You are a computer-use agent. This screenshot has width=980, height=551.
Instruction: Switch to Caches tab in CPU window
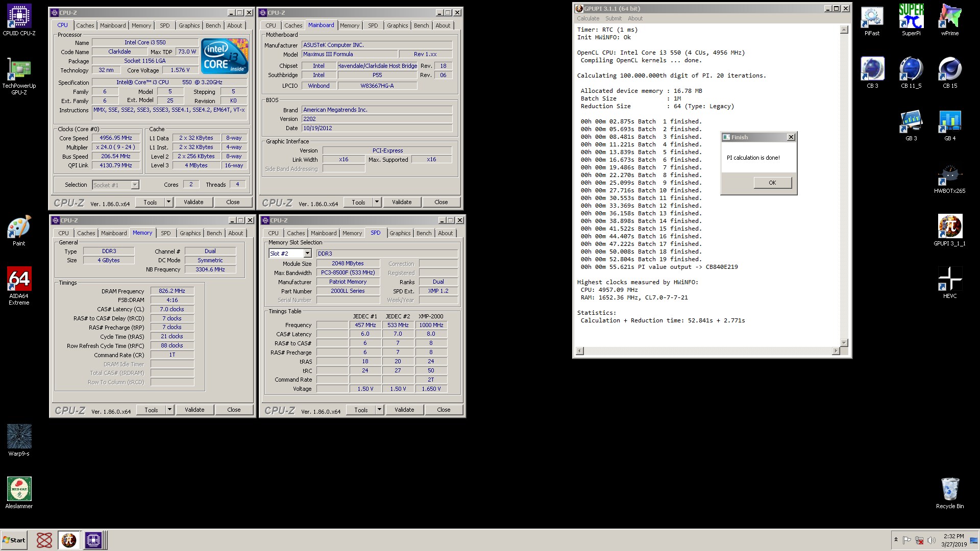[x=85, y=26]
